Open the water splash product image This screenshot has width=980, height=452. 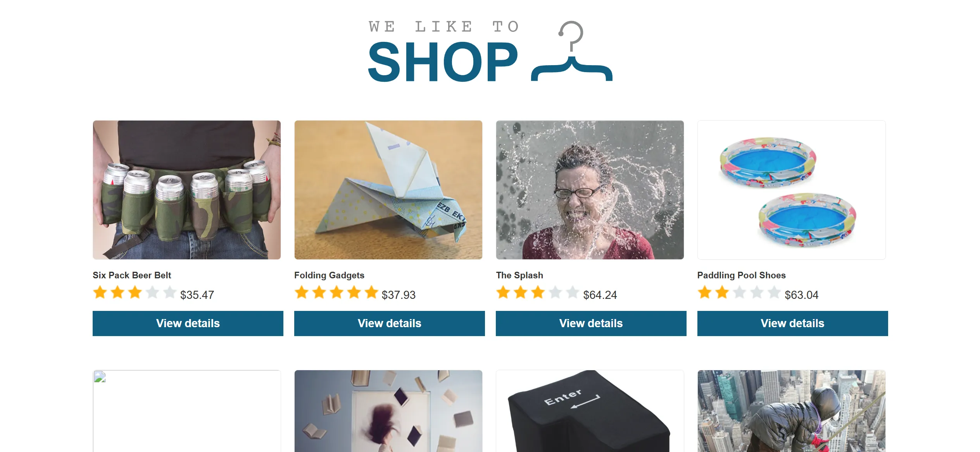590,190
